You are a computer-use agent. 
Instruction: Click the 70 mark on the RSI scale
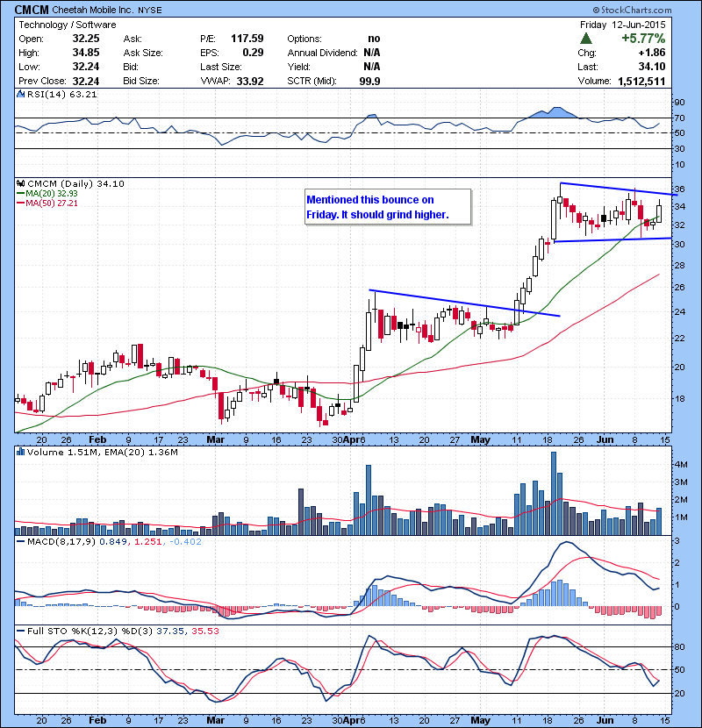tap(679, 118)
